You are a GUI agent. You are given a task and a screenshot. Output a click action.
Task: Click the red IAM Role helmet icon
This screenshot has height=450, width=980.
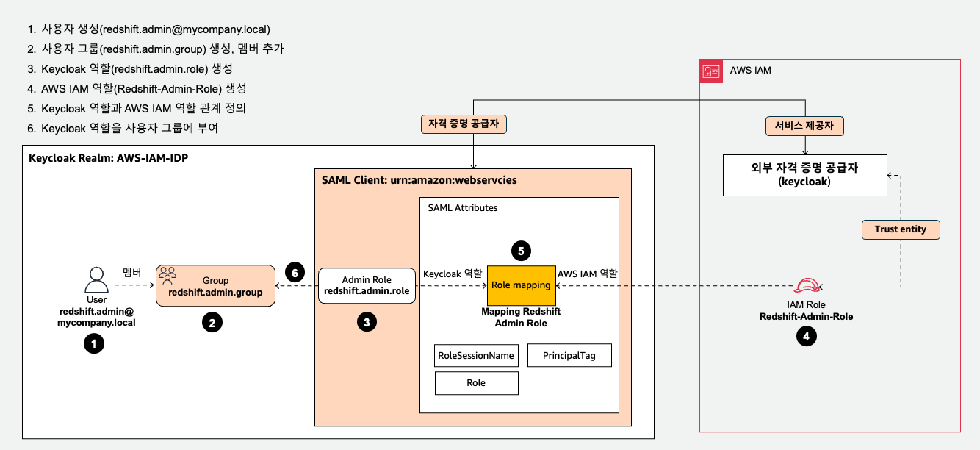point(807,287)
